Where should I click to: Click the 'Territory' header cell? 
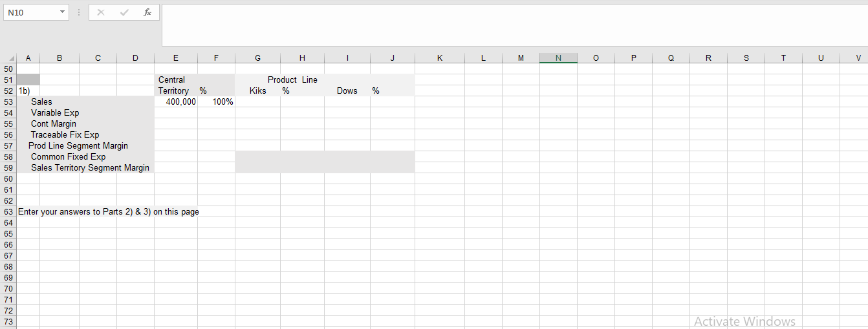click(x=176, y=91)
